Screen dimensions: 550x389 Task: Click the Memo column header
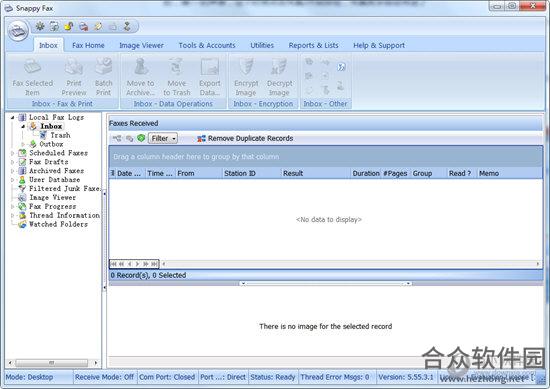coord(510,173)
